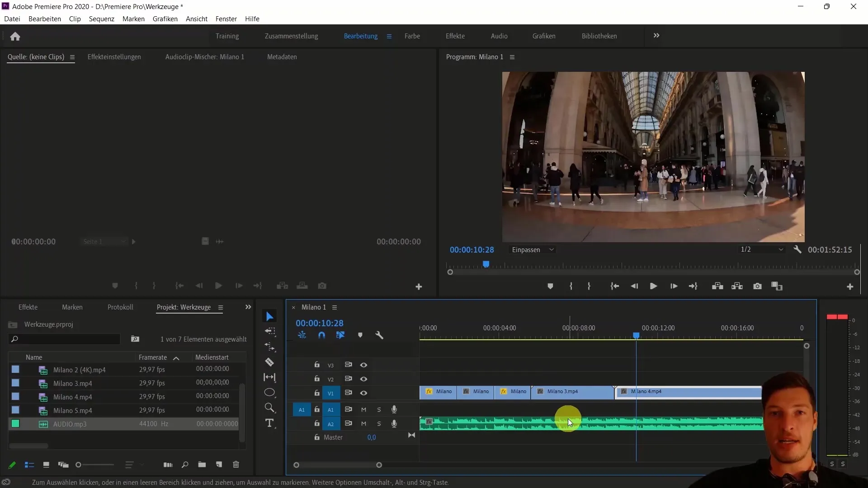The image size is (868, 488).
Task: Open Effekteinstellungen tab
Action: (x=114, y=57)
